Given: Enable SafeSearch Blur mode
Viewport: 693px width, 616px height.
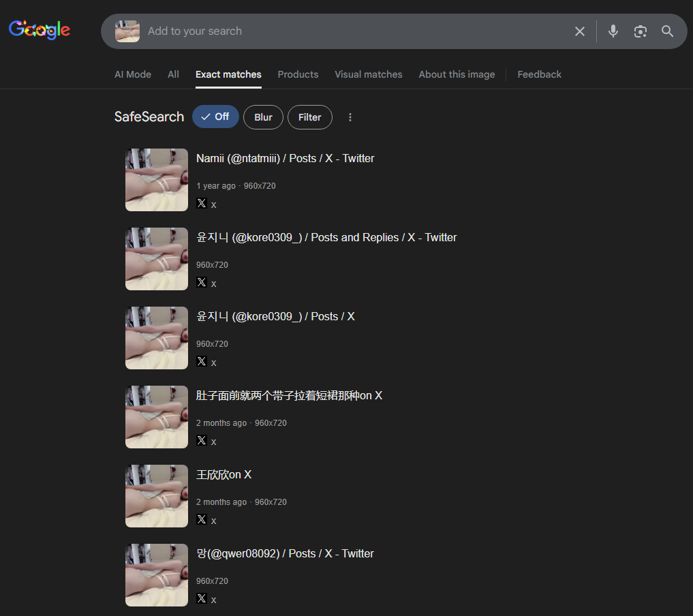Looking at the screenshot, I should (263, 117).
